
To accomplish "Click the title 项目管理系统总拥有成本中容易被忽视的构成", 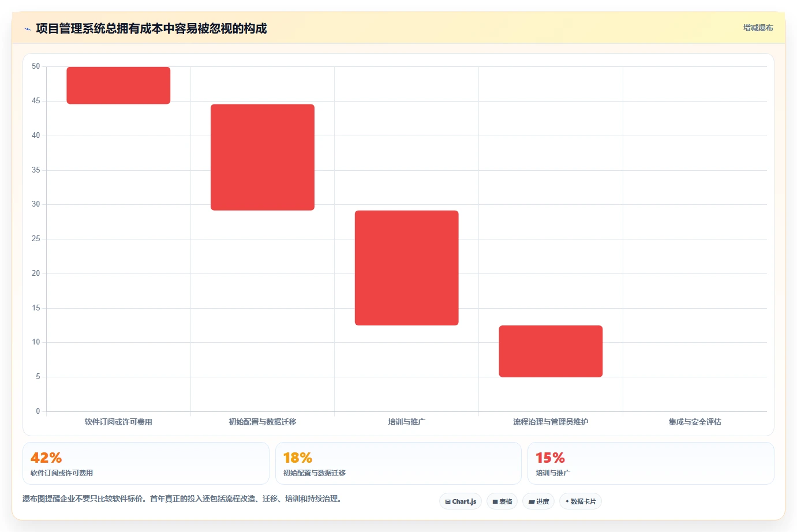I will pos(151,28).
